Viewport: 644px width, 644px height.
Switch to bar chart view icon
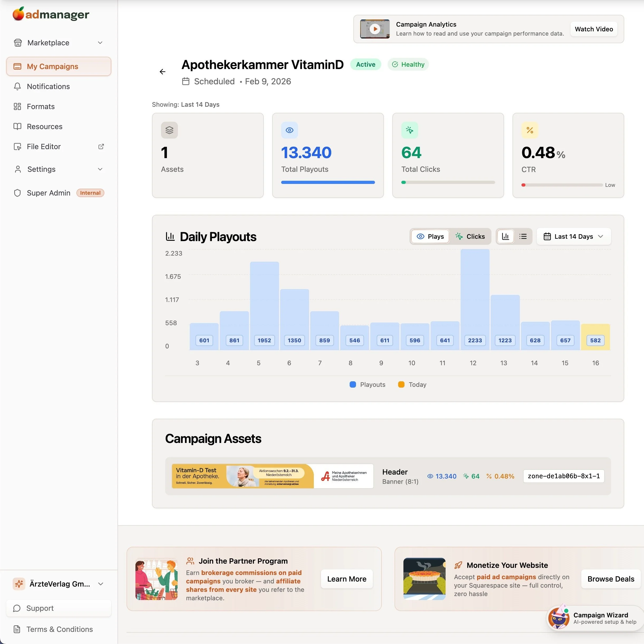[505, 236]
